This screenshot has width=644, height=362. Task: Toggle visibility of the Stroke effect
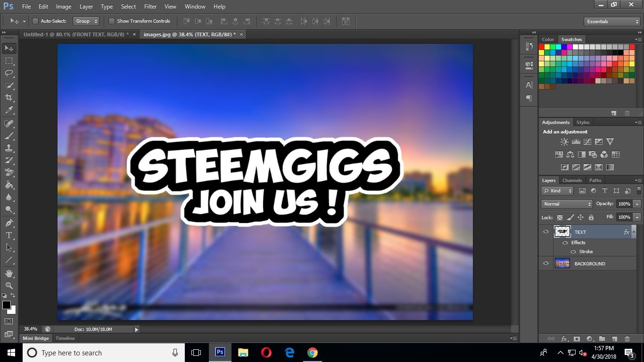tap(573, 252)
